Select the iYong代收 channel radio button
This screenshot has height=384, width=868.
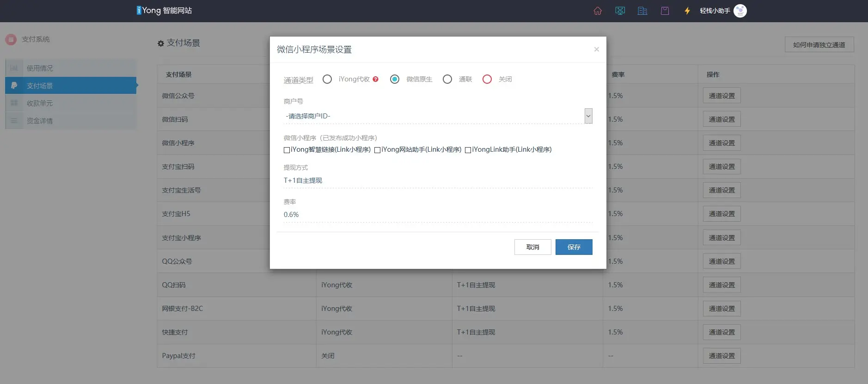click(327, 79)
